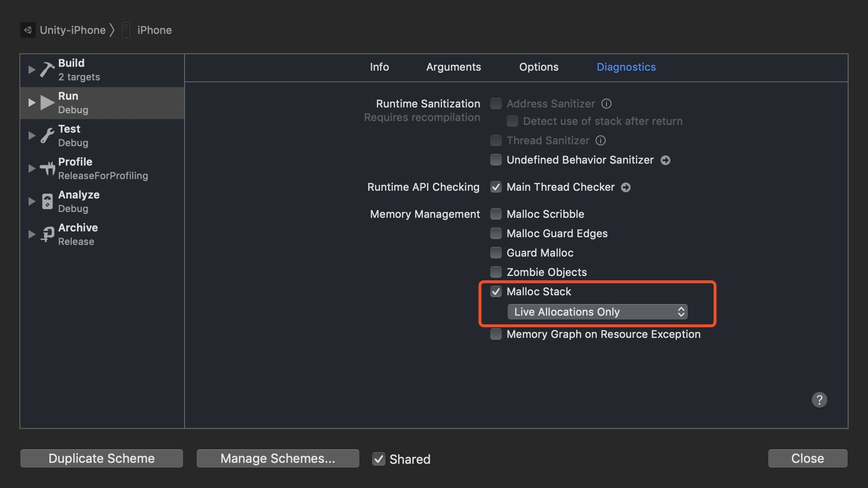Screen dimensions: 868x488
Task: Switch to the Options tab
Action: pos(539,67)
